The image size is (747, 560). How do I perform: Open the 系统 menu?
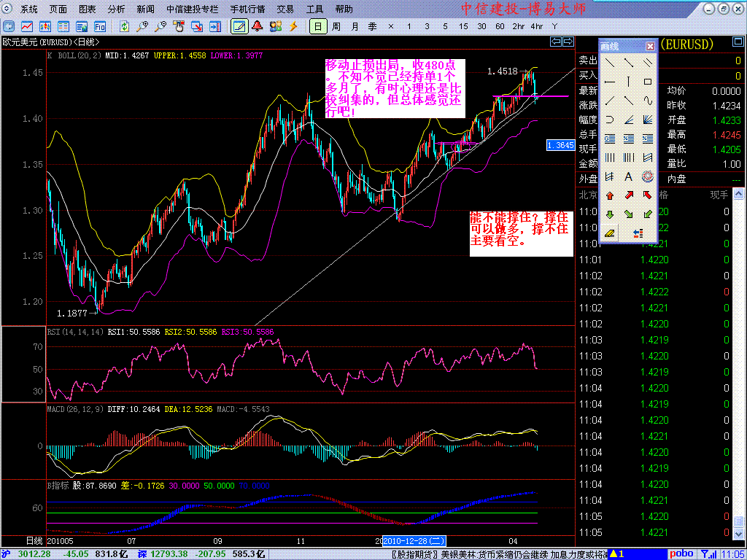(30, 9)
